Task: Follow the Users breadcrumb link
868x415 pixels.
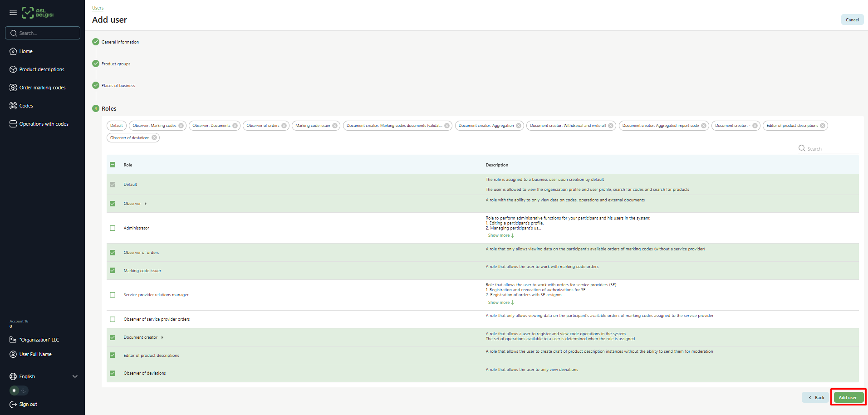Action: coord(98,8)
